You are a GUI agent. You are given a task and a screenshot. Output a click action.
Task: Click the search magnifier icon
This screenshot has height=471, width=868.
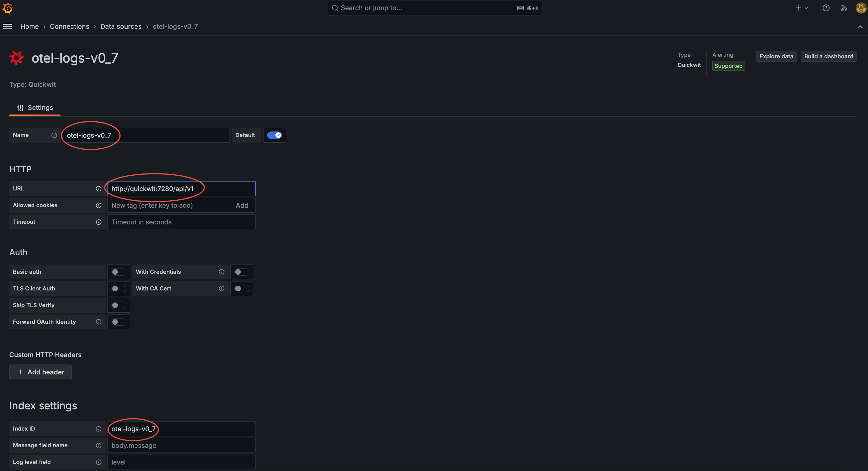point(335,8)
